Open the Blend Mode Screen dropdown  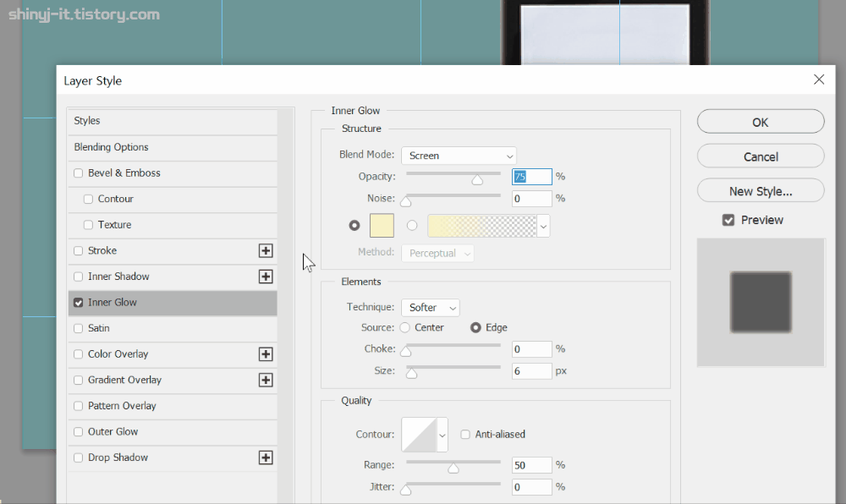(459, 156)
